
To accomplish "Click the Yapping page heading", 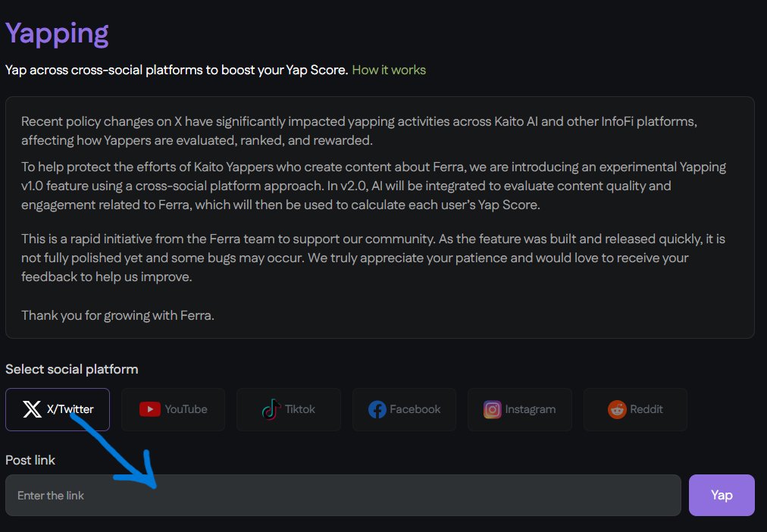I will pyautogui.click(x=57, y=34).
